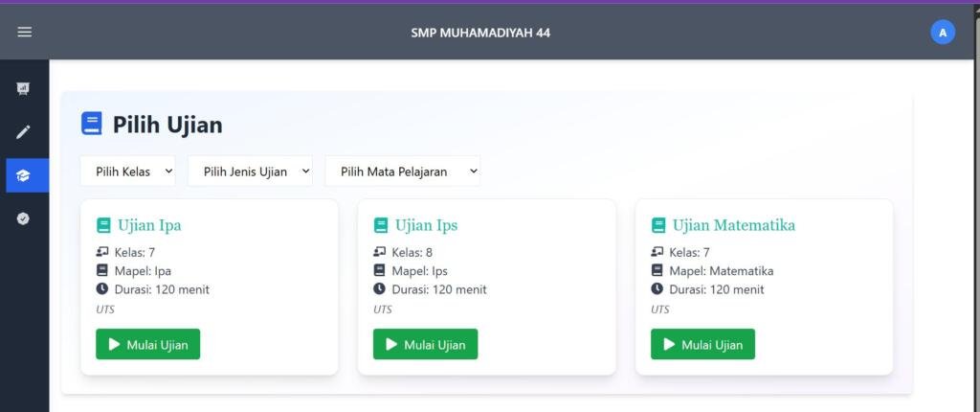
Task: Open the hamburger menu in the header
Action: [25, 33]
